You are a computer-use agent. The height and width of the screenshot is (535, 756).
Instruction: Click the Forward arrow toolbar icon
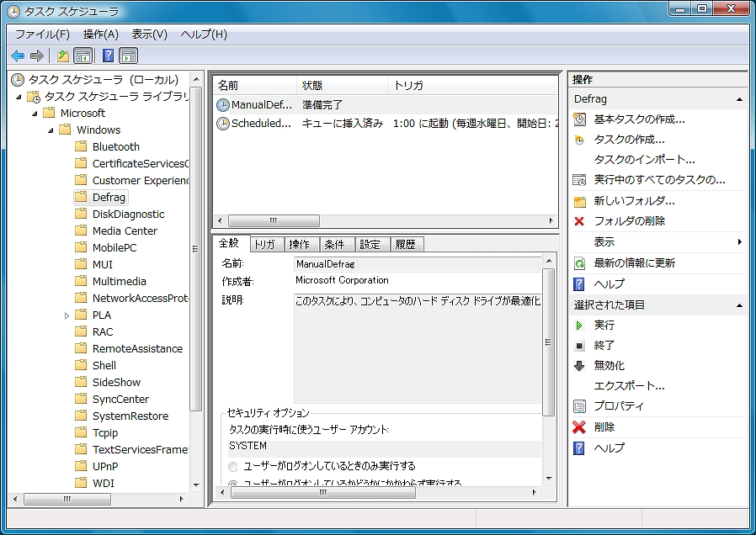pos(36,56)
